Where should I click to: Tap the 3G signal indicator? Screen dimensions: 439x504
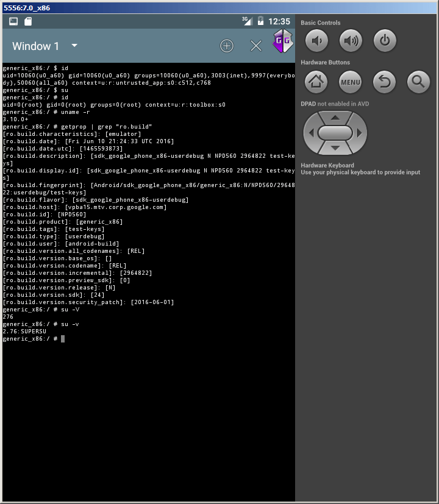pyautogui.click(x=247, y=21)
